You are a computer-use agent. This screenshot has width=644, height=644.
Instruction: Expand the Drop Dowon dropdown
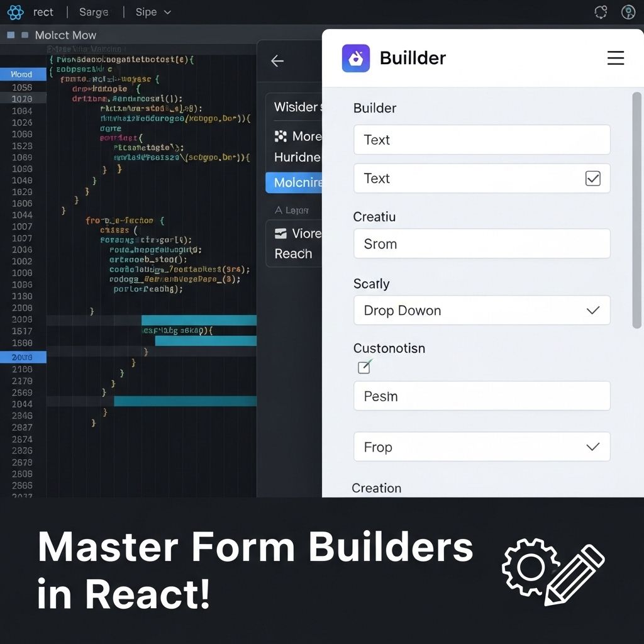coord(481,310)
